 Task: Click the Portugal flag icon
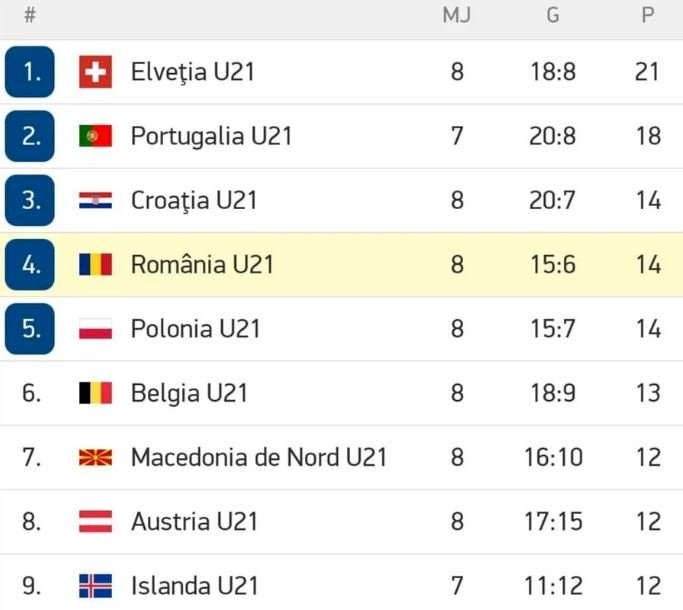tap(95, 136)
